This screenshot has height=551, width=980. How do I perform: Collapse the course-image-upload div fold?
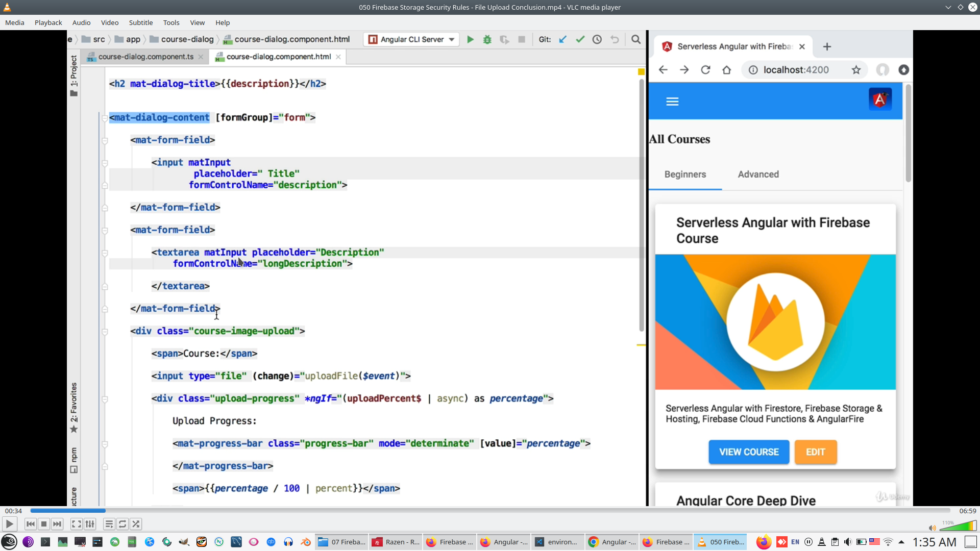click(x=104, y=332)
